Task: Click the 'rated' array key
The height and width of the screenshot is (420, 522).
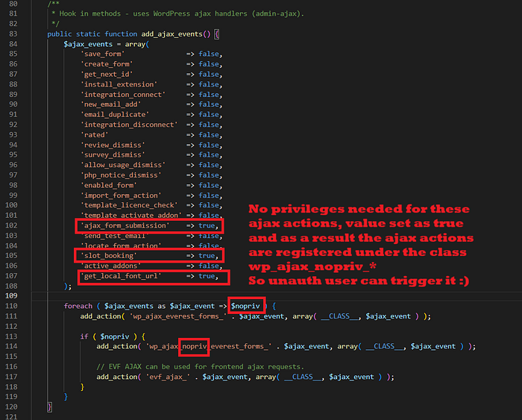Action: (95, 135)
